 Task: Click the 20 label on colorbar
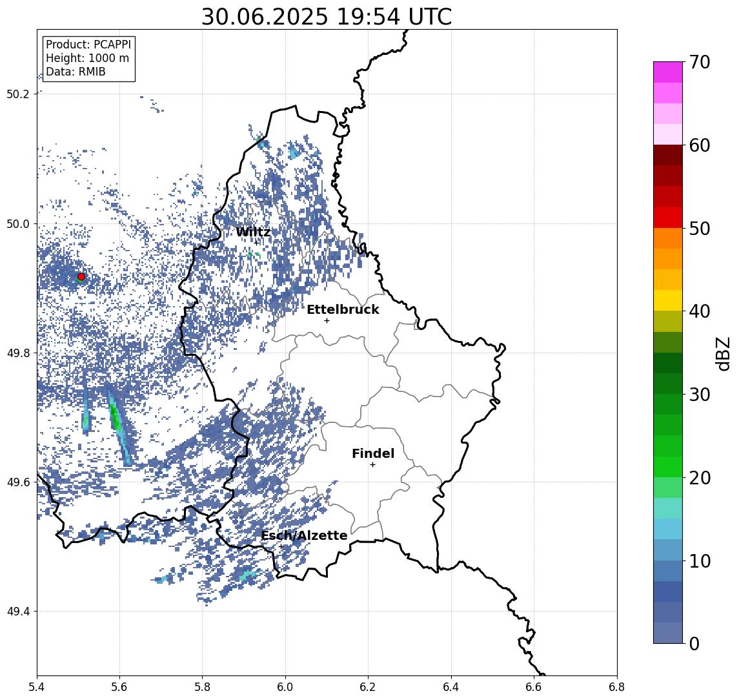tap(700, 478)
